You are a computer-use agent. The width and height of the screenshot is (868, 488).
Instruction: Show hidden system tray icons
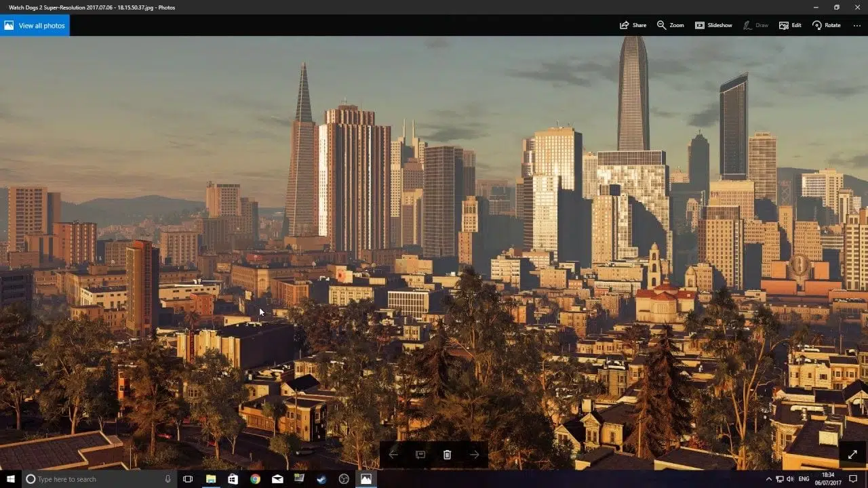[769, 479]
